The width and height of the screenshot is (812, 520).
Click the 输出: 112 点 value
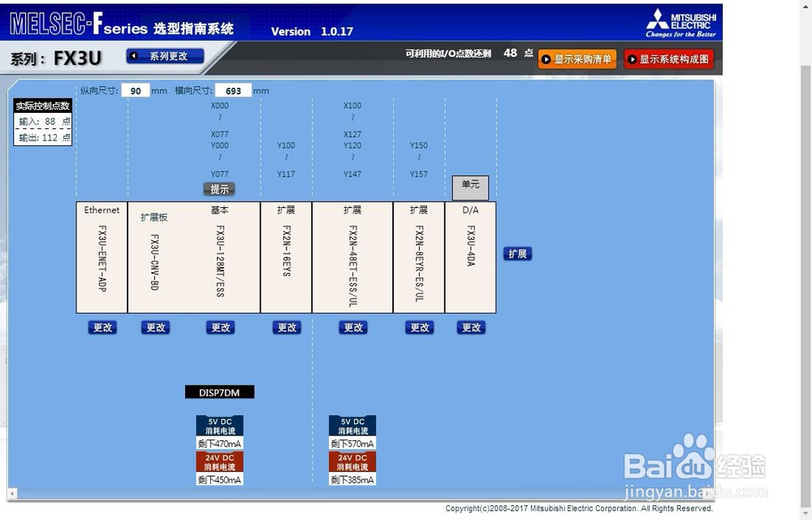tap(45, 138)
